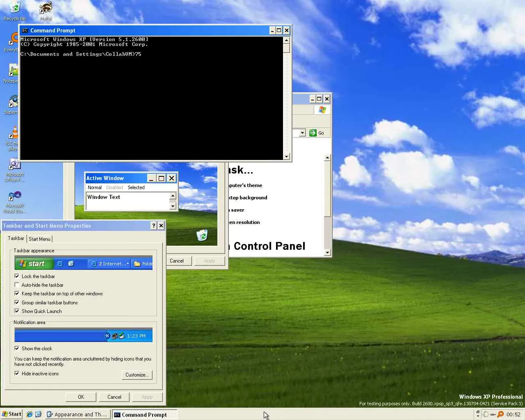Image resolution: width=525 pixels, height=420 pixels.
Task: Toggle Lock the taskbar checkbox
Action: tap(17, 276)
